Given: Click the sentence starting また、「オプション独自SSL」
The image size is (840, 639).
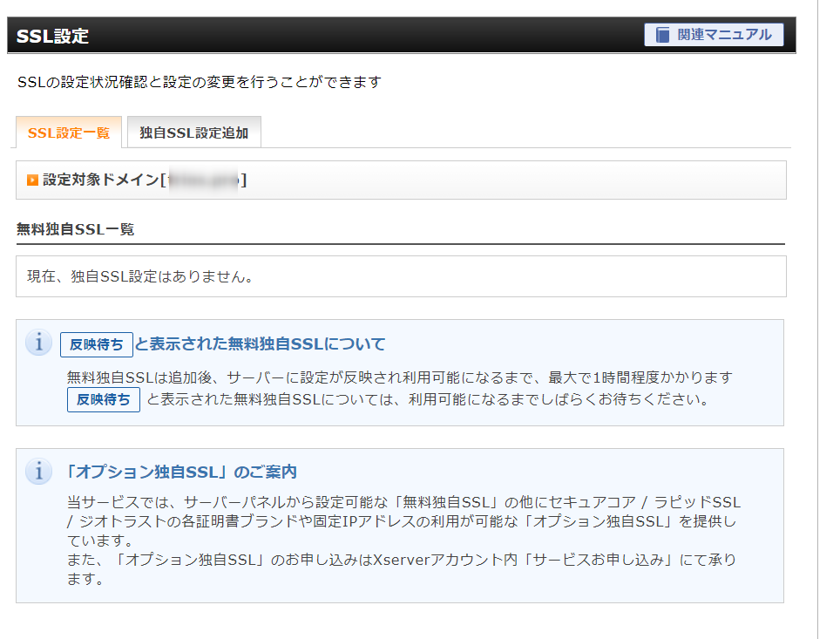Looking at the screenshot, I should tap(402, 569).
